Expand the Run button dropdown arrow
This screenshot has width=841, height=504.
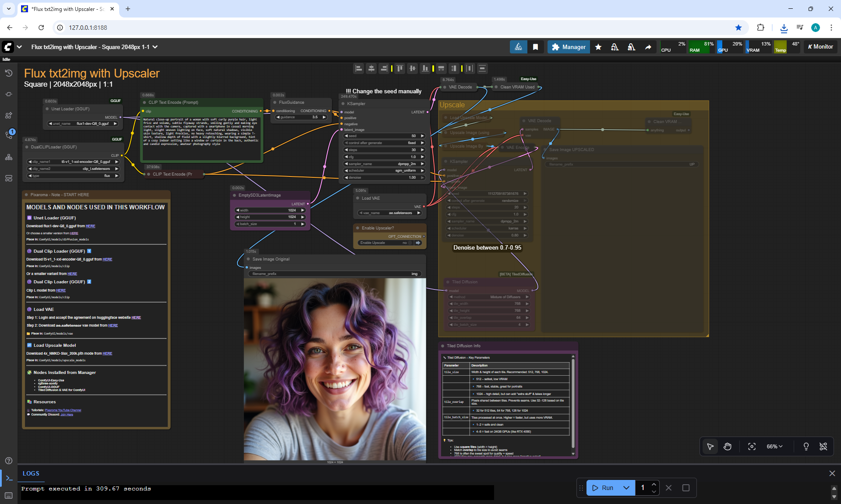point(626,488)
